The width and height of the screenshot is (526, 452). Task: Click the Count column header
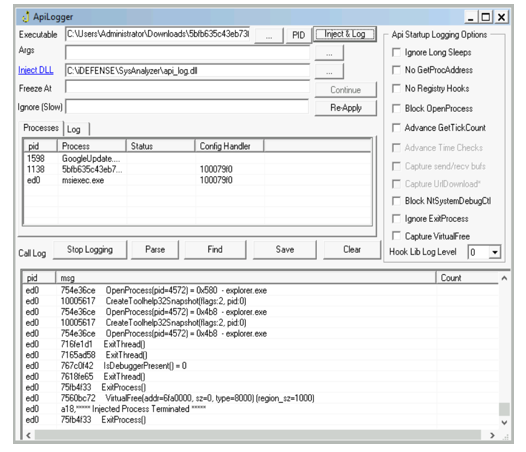(x=467, y=278)
